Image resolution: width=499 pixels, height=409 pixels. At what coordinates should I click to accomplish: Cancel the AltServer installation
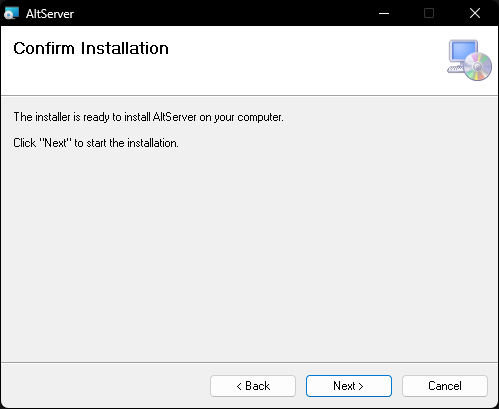tap(445, 386)
